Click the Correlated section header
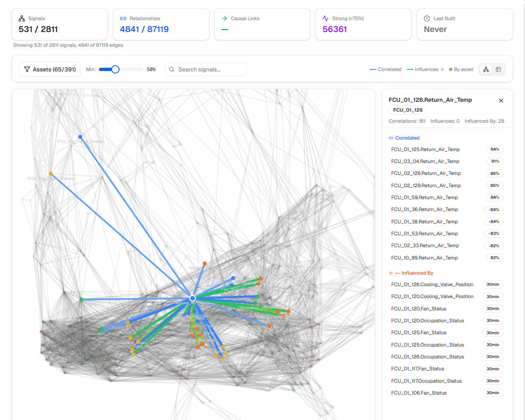525x420 pixels. tap(407, 138)
